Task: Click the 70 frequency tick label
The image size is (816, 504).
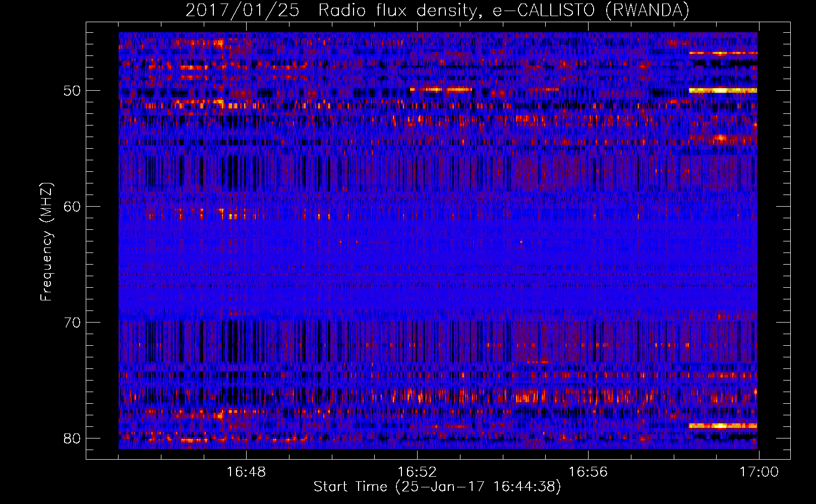Action: point(73,323)
